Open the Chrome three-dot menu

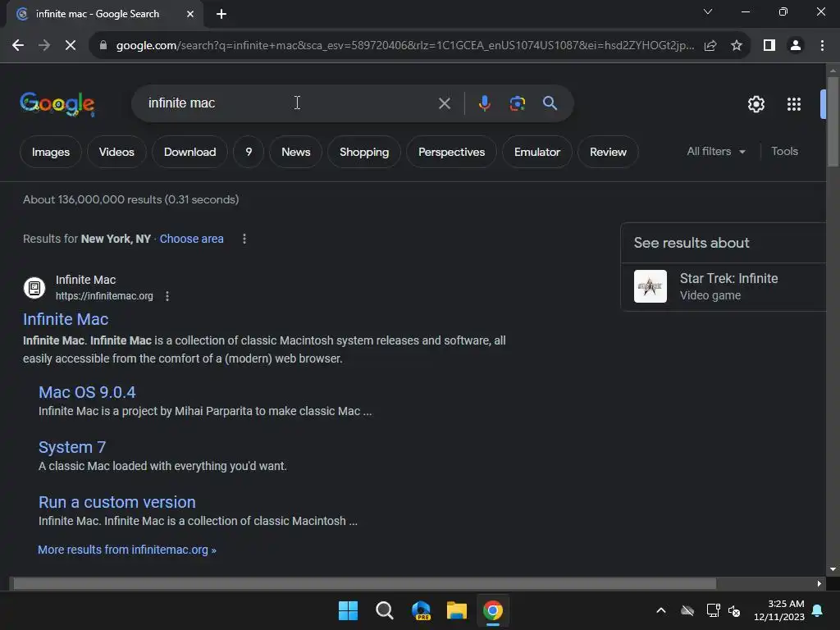point(822,46)
